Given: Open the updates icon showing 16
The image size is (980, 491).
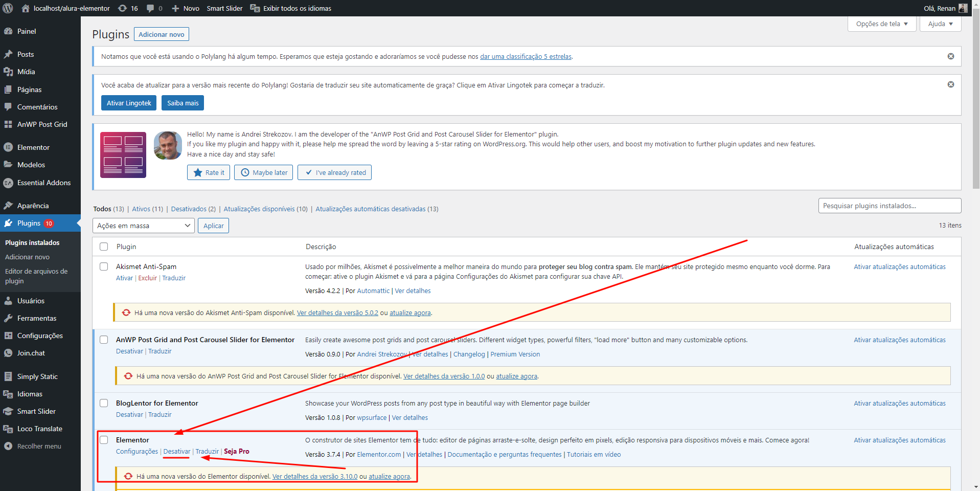Looking at the screenshot, I should (x=123, y=8).
